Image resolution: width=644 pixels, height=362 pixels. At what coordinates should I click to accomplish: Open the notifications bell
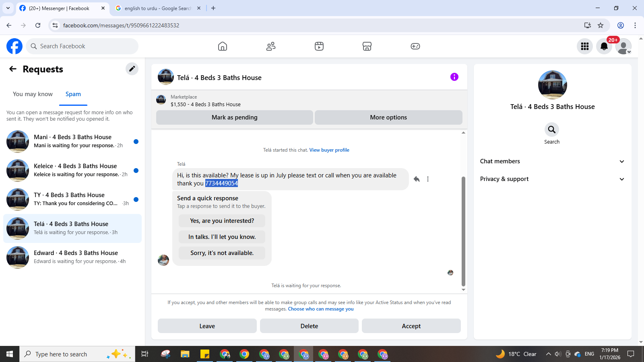click(604, 46)
